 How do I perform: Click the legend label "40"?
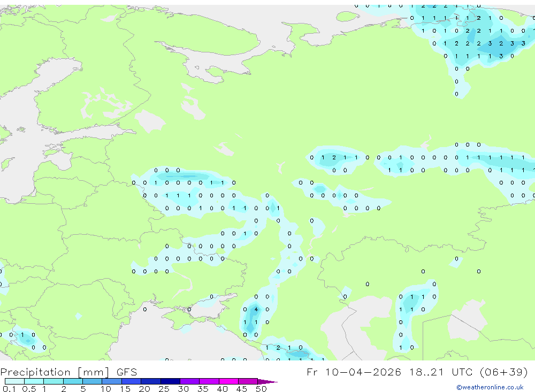click(x=223, y=389)
